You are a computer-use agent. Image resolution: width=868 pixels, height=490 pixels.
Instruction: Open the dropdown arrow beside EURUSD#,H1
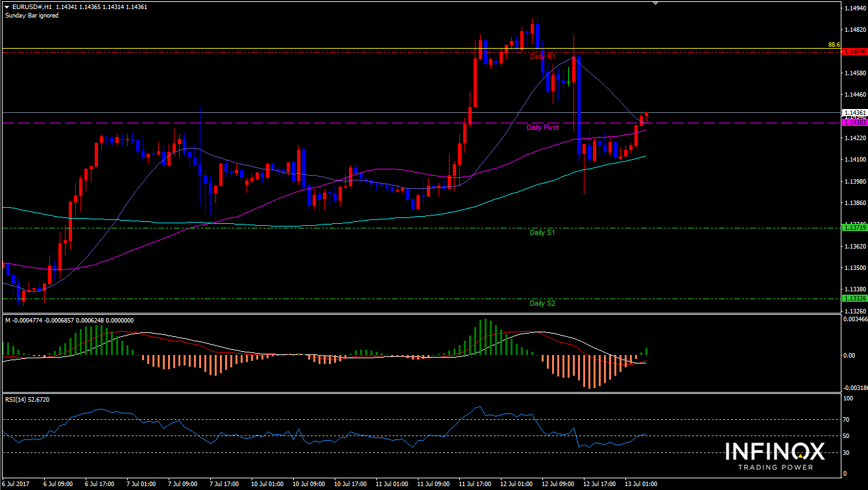7,7
